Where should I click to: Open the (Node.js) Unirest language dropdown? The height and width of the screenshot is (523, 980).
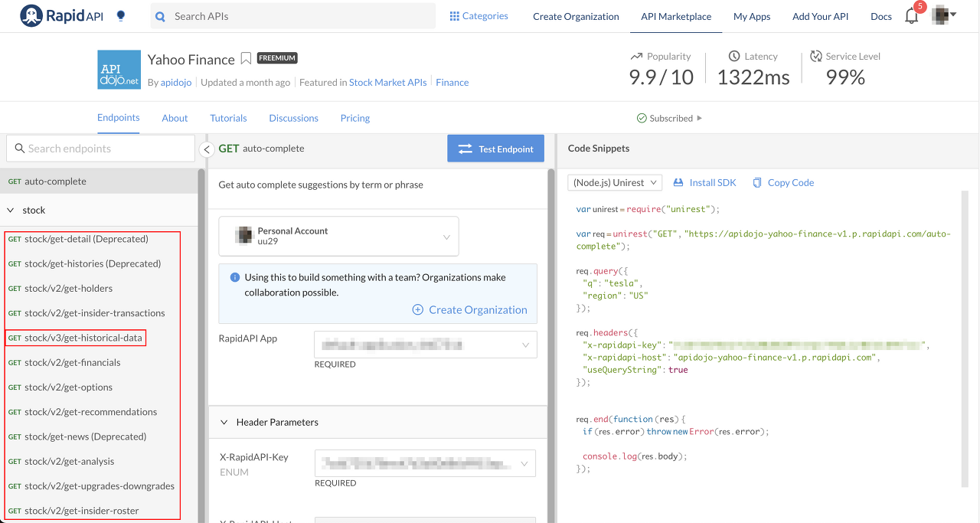(615, 182)
